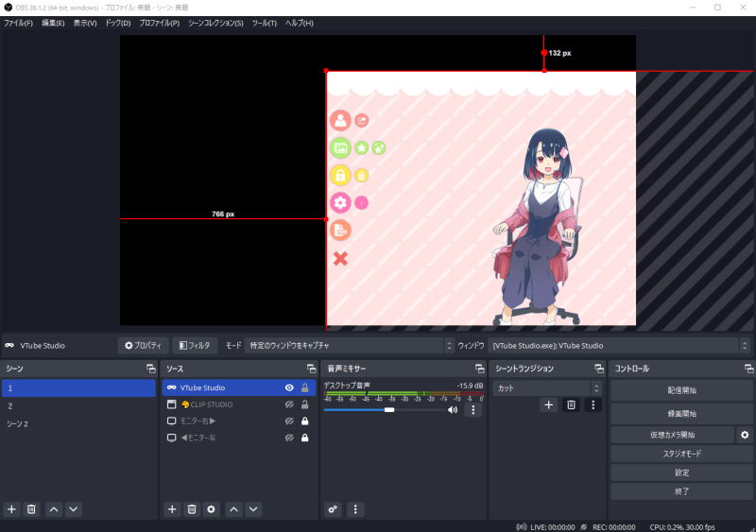Viewport: 756px width, 532px height.
Task: Lock the CLIP STUDIO source
Action: (304, 404)
